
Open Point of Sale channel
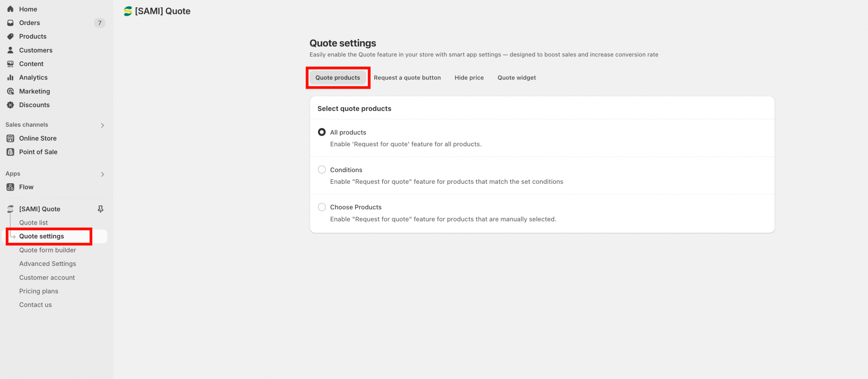pyautogui.click(x=38, y=152)
